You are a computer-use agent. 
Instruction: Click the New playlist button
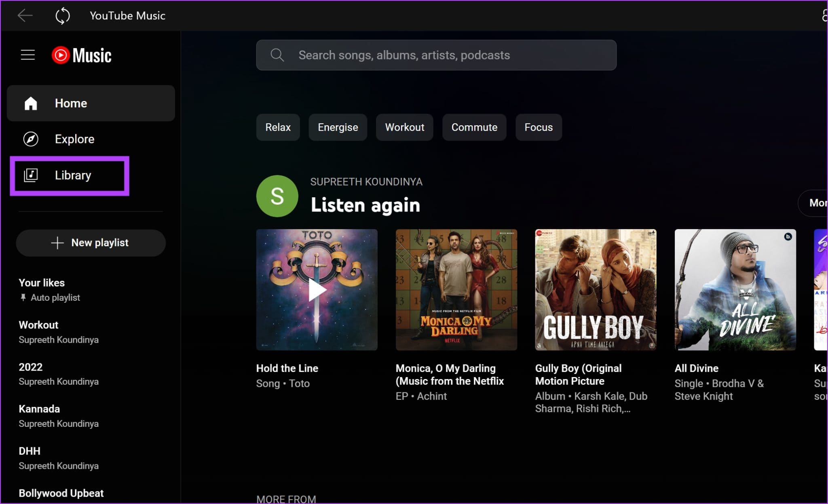tap(90, 243)
